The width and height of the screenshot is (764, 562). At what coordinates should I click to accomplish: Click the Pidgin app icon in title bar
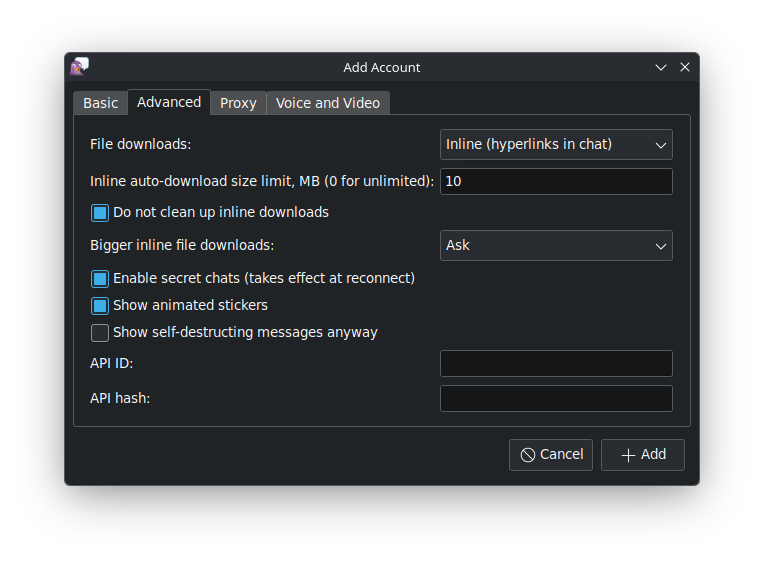(79, 66)
